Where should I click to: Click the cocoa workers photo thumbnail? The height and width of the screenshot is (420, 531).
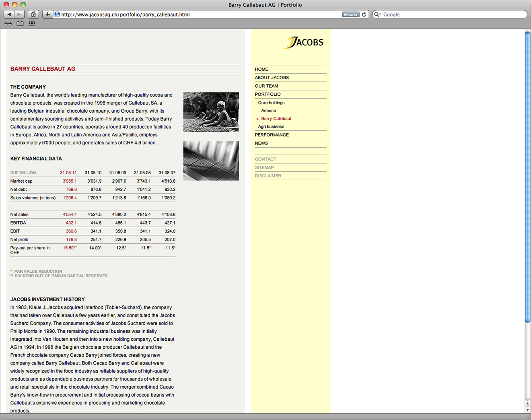211,112
